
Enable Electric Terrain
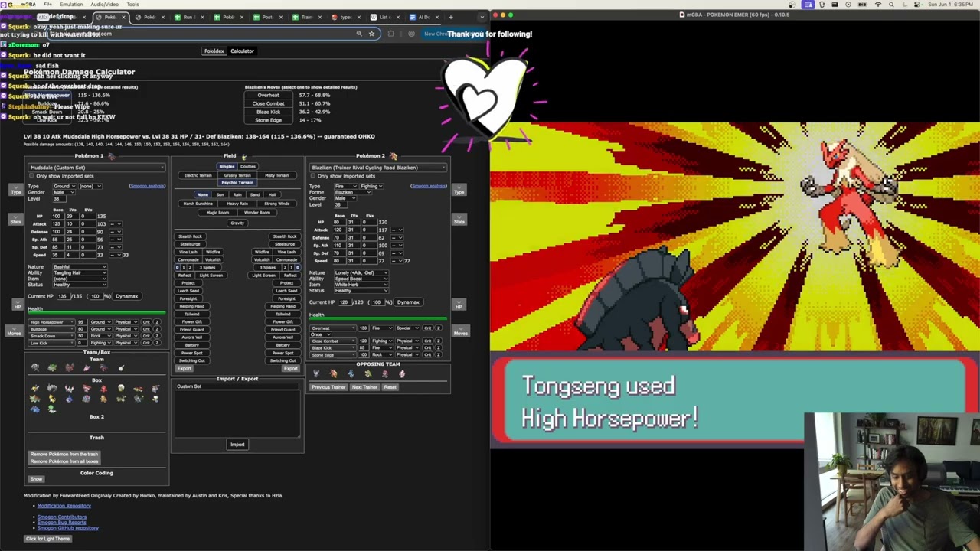[x=198, y=175]
